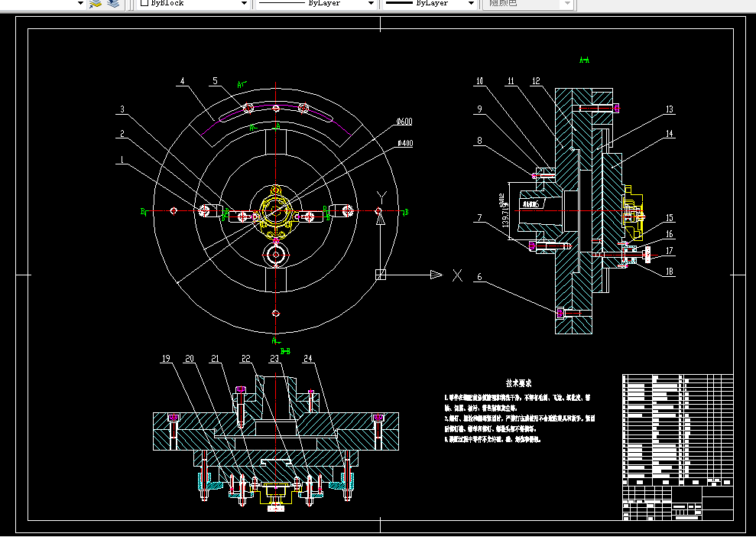The height and width of the screenshot is (537, 756).
Task: Select the Ø600 diameter dimension text
Action: tap(404, 122)
